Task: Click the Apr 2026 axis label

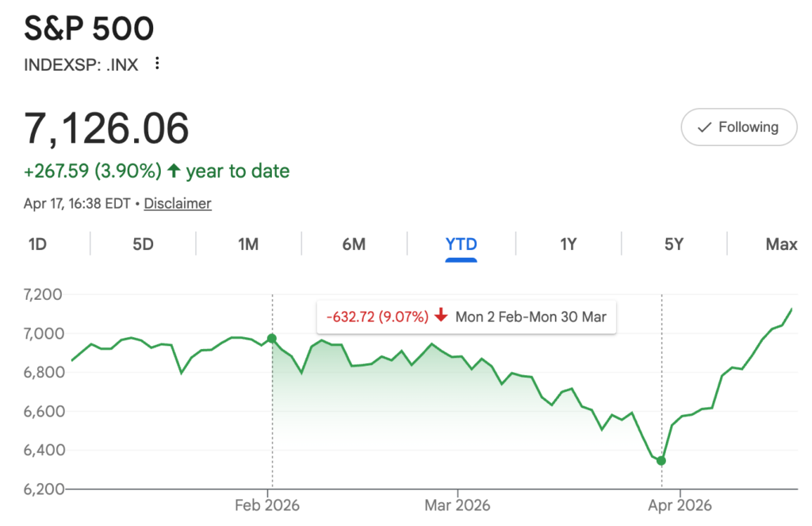Action: pos(680,505)
